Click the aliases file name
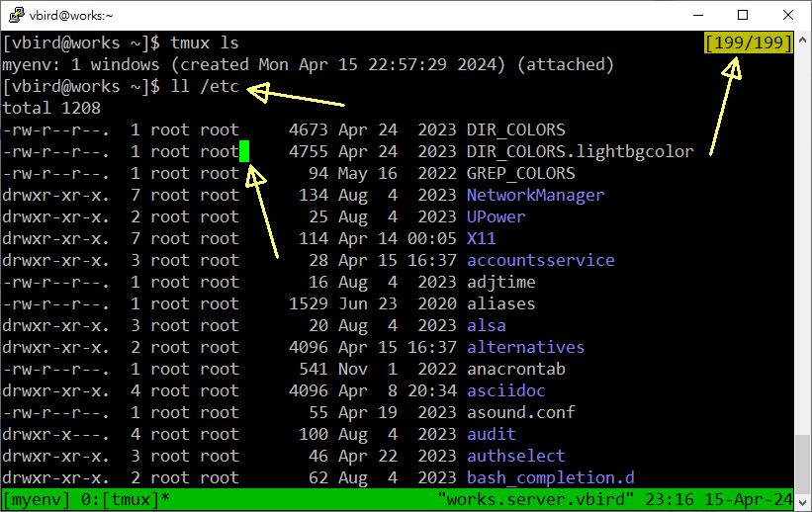The width and height of the screenshot is (812, 512). (500, 303)
